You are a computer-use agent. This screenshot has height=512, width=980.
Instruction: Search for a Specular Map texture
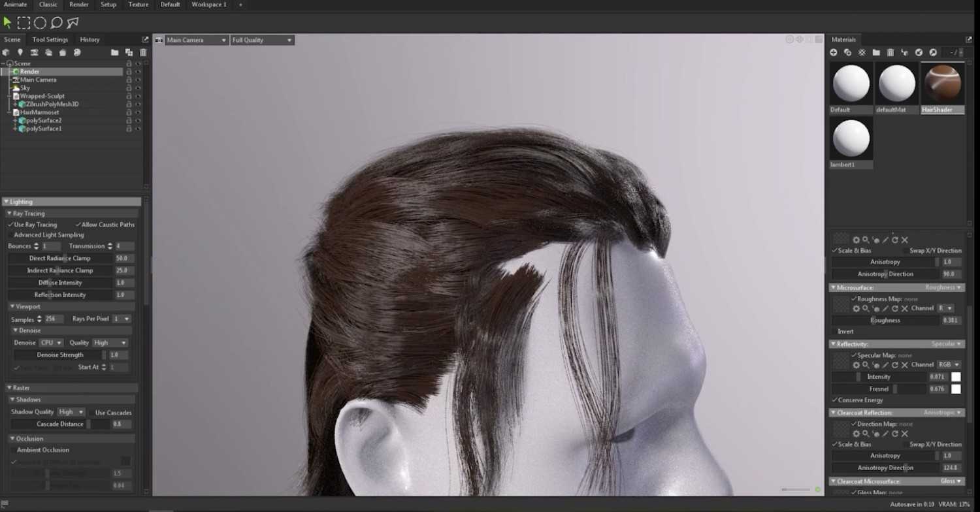866,365
